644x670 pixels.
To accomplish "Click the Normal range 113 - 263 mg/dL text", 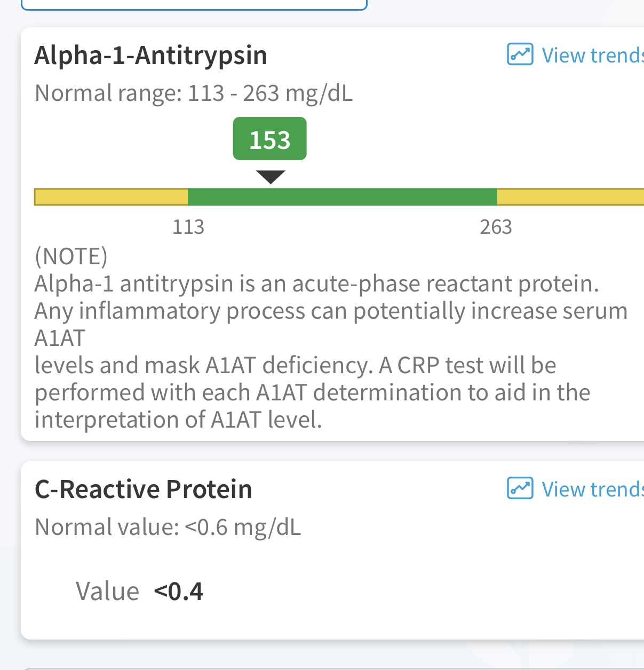I will point(194,93).
